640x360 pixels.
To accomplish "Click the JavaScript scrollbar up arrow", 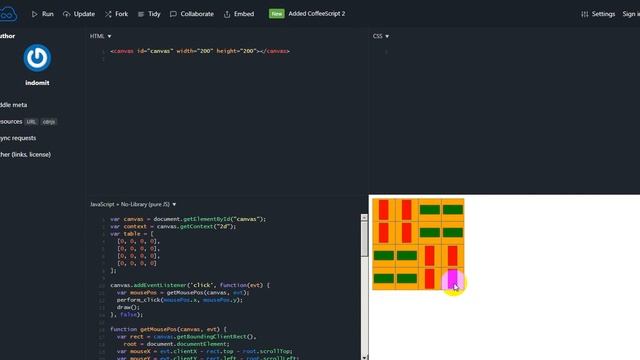I will coord(364,218).
